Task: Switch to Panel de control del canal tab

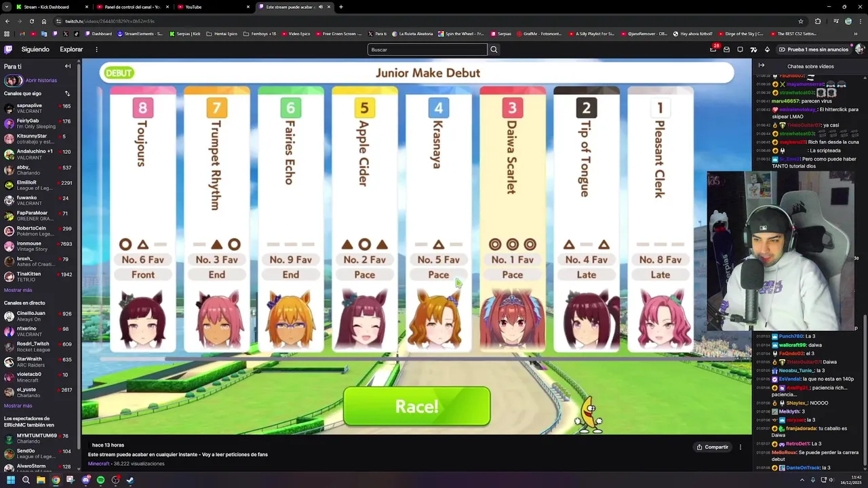Action: coord(133,7)
